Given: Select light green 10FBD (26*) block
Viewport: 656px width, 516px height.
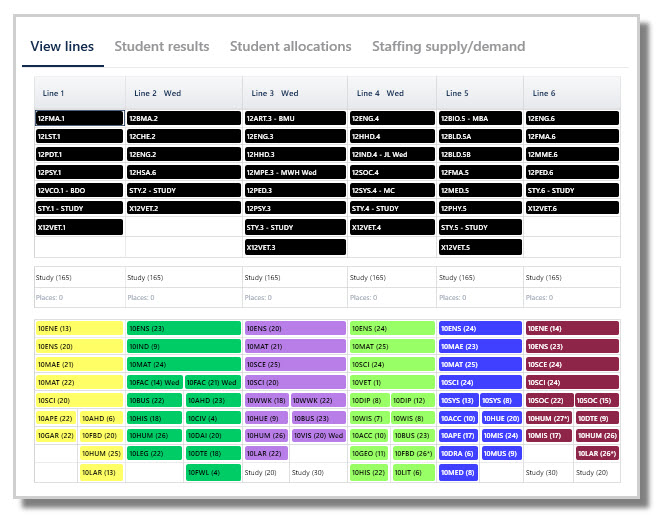Looking at the screenshot, I should pos(413,454).
